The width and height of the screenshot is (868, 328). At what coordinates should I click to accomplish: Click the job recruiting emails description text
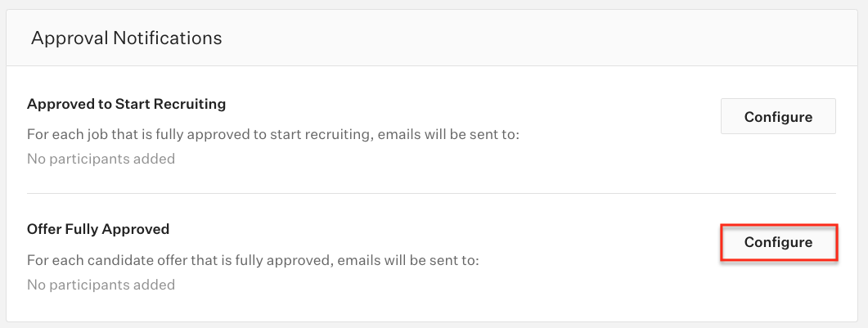[x=273, y=134]
